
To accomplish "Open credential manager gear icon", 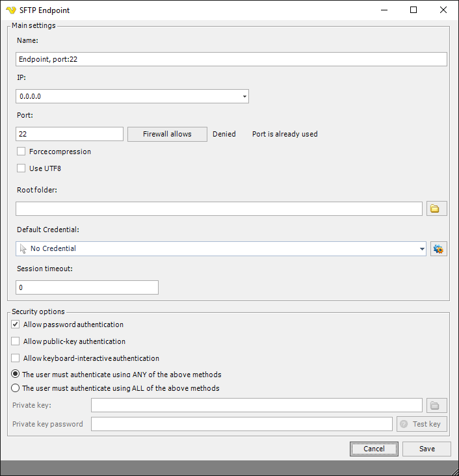I will pyautogui.click(x=438, y=248).
